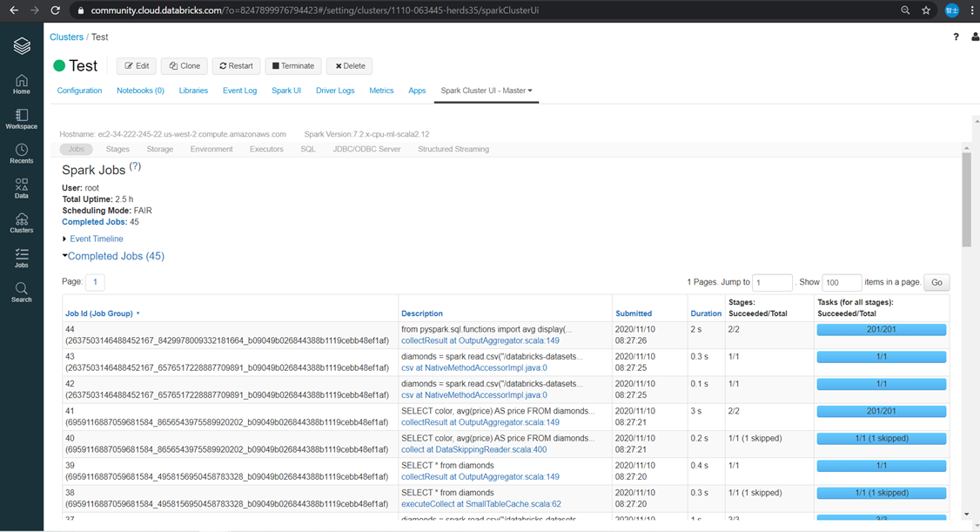Screen dimensions: 980x532
Task: Collapse the Completed Jobs (45) section
Action: (113, 256)
